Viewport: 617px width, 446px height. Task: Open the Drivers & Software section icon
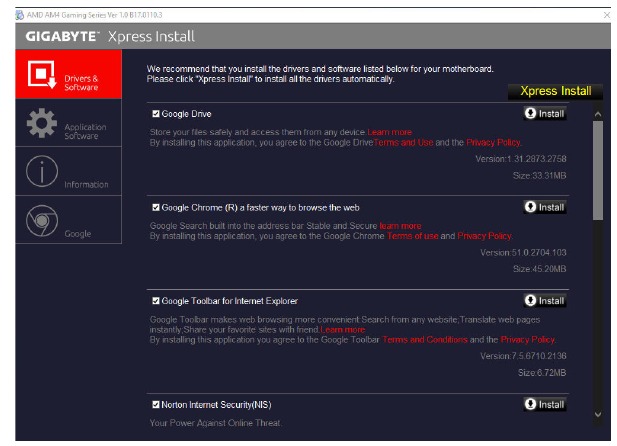(x=41, y=76)
